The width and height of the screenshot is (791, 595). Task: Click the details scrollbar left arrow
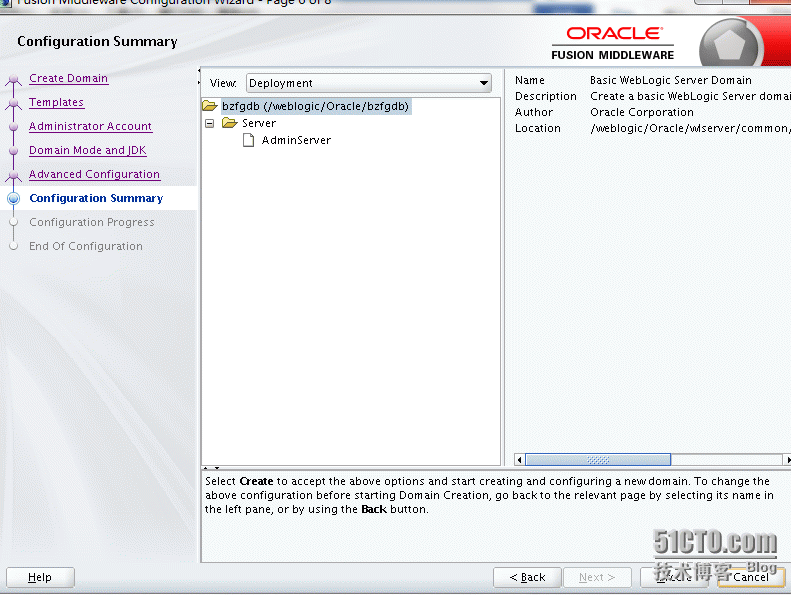point(519,460)
